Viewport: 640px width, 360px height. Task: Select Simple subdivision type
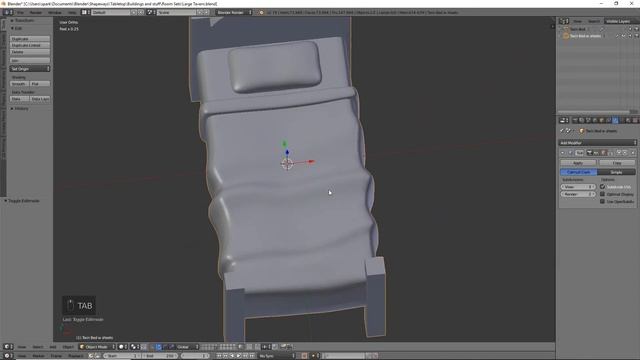(616, 172)
